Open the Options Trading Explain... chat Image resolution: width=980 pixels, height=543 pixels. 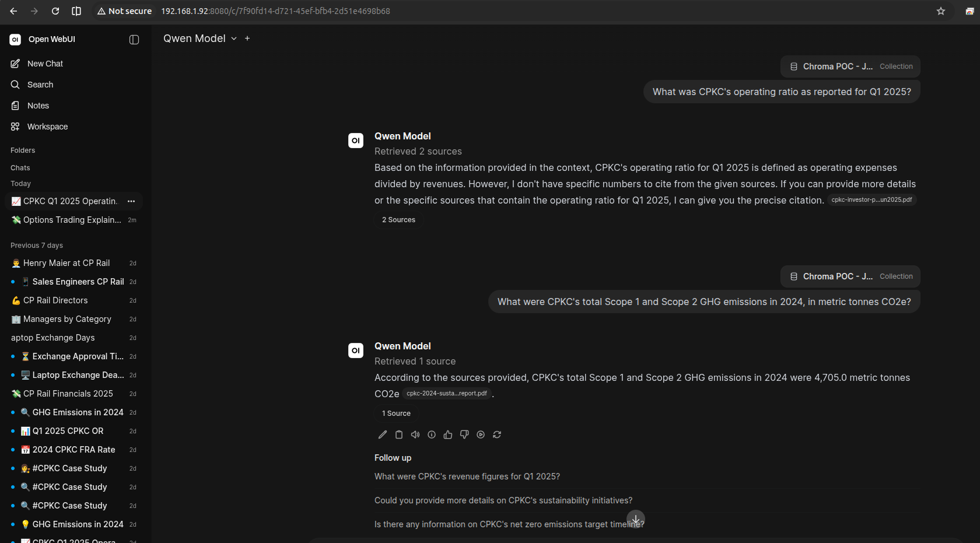pyautogui.click(x=73, y=220)
